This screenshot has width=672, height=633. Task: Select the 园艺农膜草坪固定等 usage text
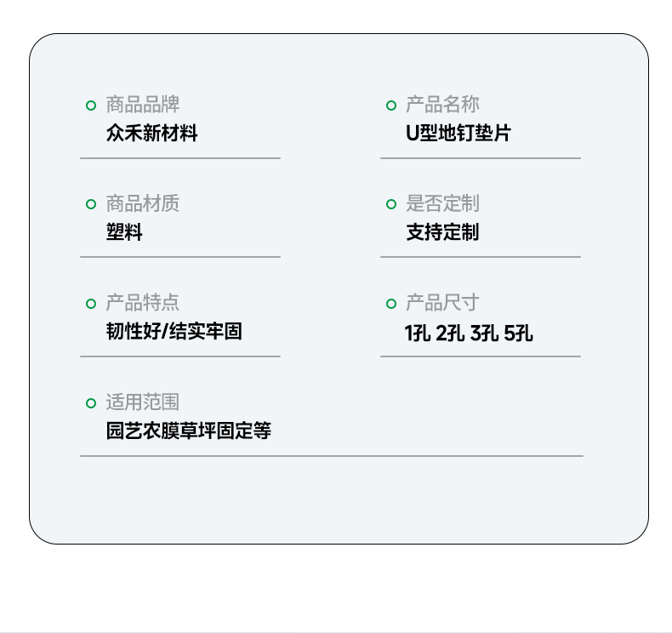pyautogui.click(x=188, y=431)
